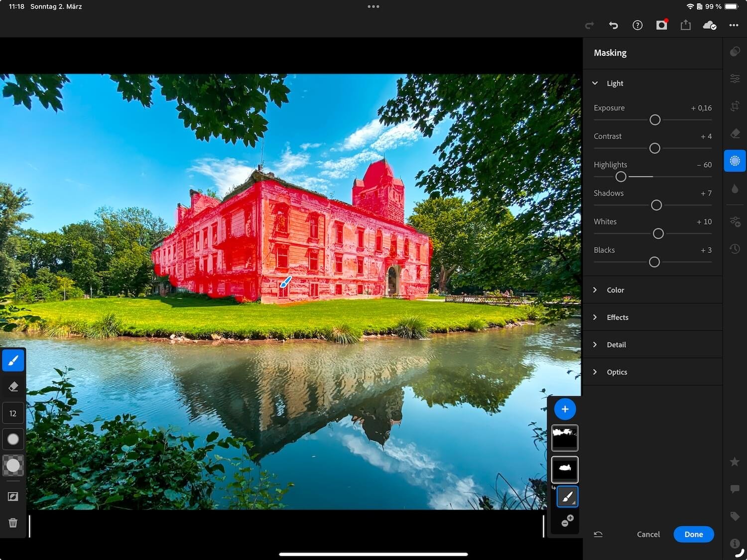Select the top mask thumbnail
Screen dimensions: 747x560
(565, 437)
